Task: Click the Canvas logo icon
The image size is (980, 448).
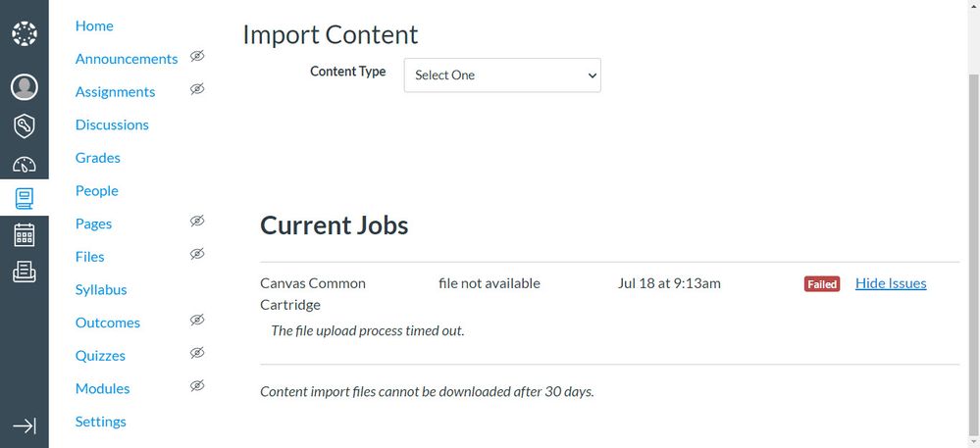Action: click(24, 35)
